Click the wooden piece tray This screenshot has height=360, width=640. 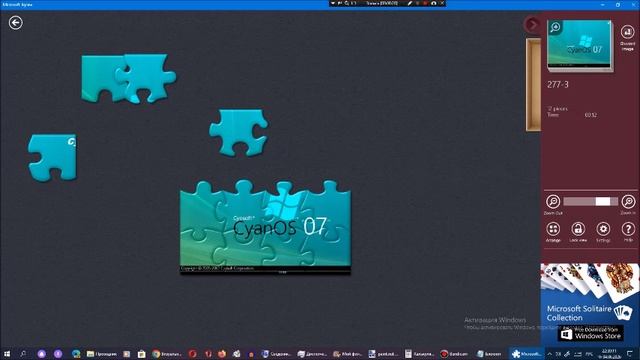click(533, 85)
